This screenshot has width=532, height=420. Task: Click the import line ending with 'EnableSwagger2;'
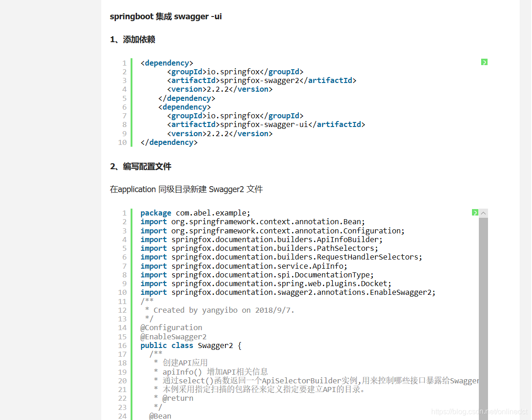[288, 293]
